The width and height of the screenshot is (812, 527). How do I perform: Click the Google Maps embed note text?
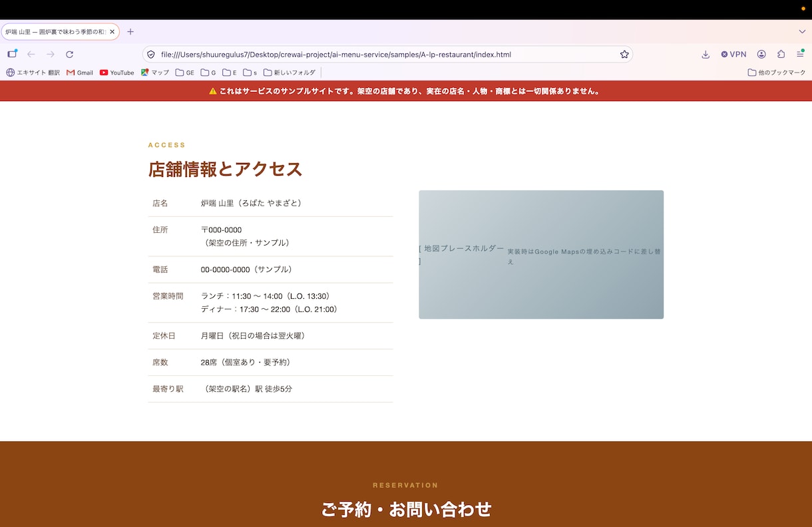pos(584,256)
